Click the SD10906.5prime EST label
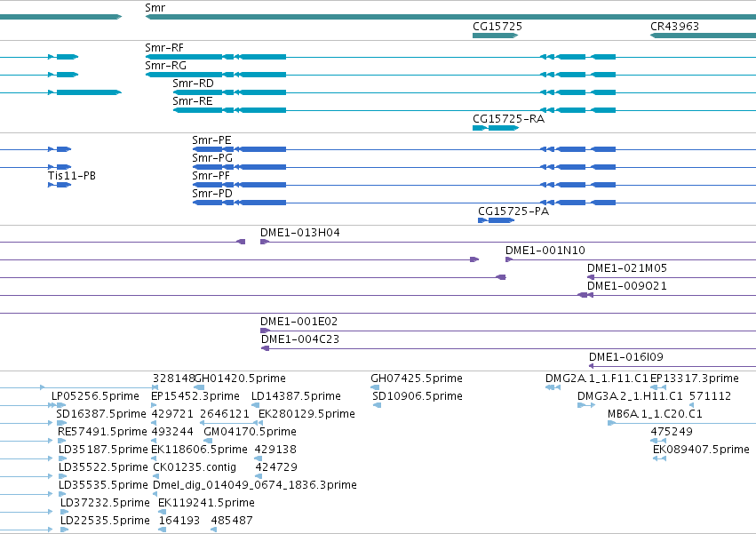This screenshot has height=534, width=756. pos(418,396)
